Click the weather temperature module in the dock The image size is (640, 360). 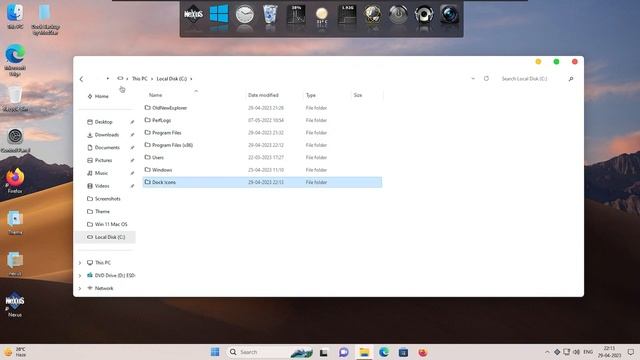(322, 16)
